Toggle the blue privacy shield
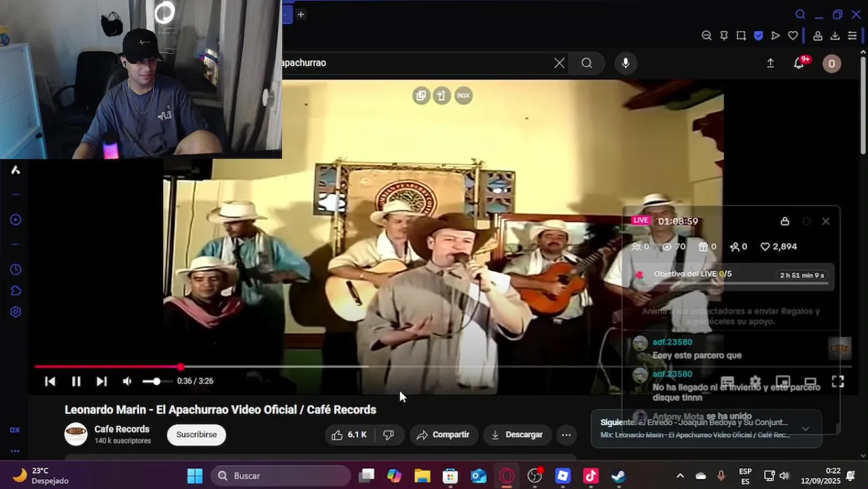868x489 pixels. (759, 36)
